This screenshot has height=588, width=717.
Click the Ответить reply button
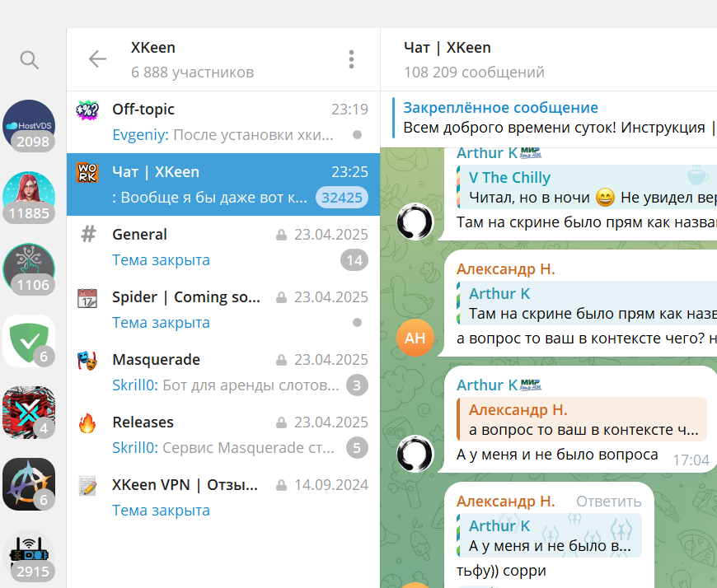pos(609,502)
